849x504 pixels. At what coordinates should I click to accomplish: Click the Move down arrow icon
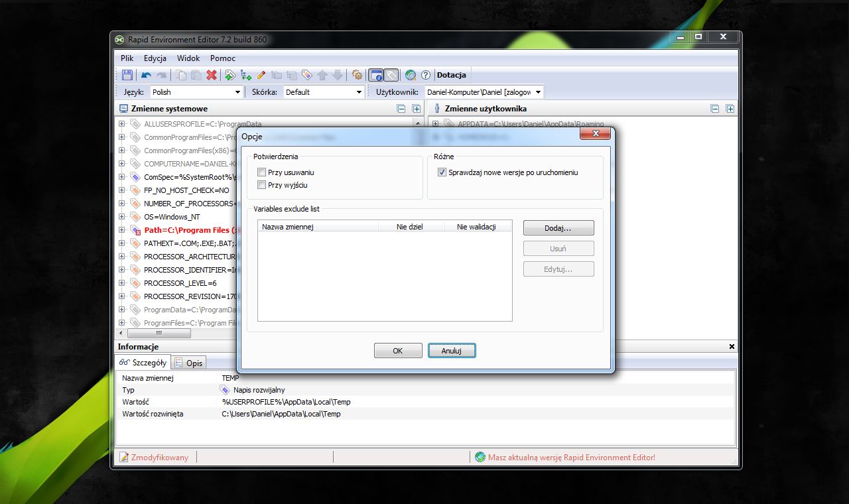(338, 75)
